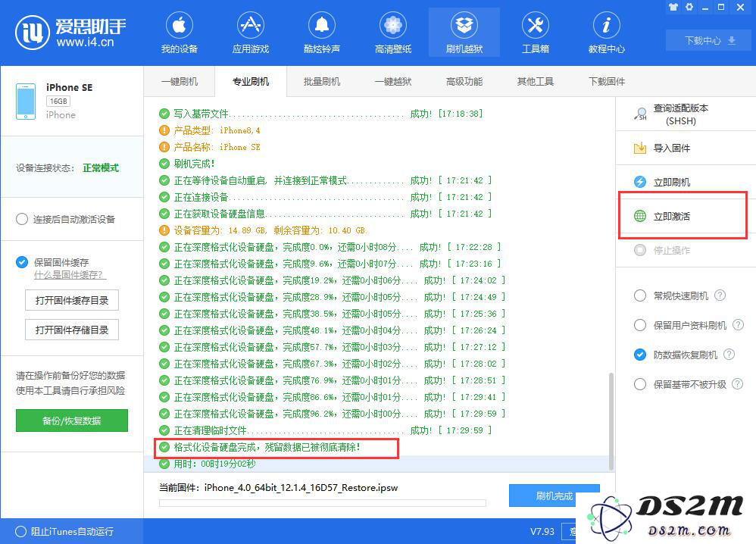Click 查询适配版本 (SHSH) search icon
This screenshot has height=544, width=756.
click(x=640, y=114)
